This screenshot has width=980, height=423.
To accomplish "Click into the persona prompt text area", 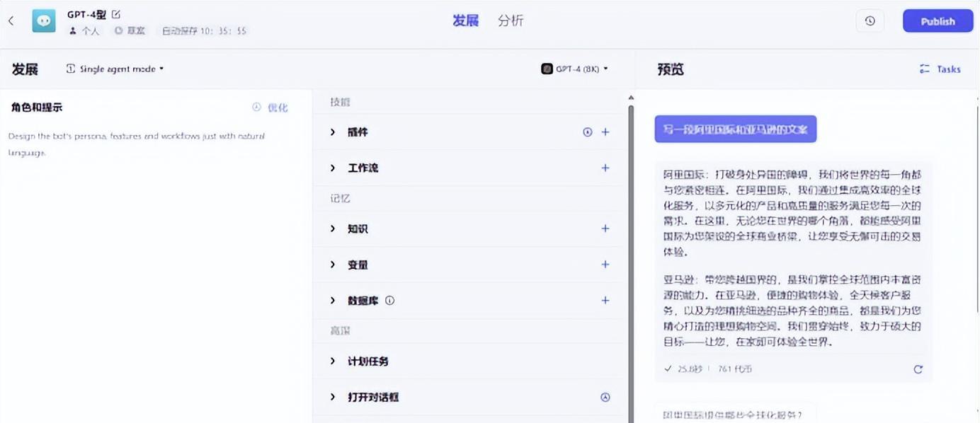I will click(156, 255).
